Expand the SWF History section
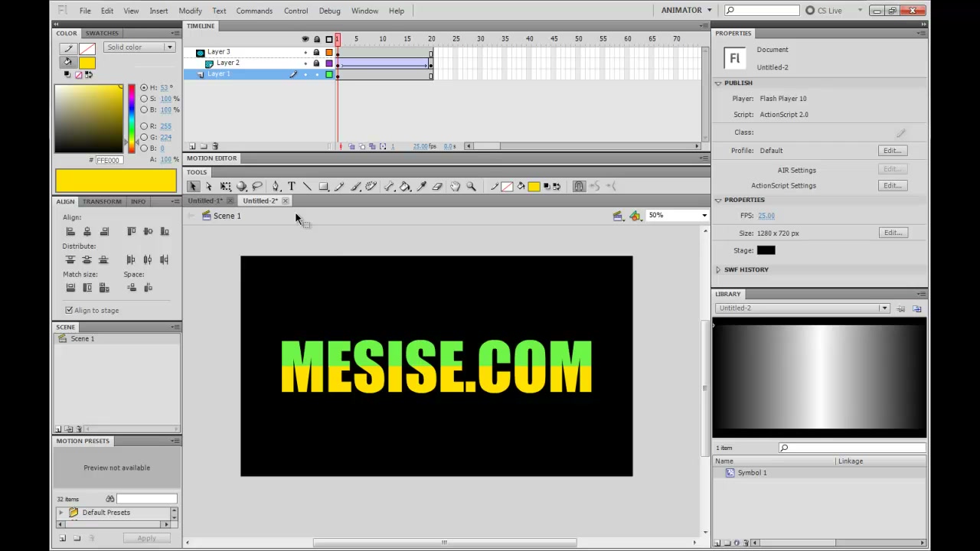The image size is (980, 551). click(718, 269)
